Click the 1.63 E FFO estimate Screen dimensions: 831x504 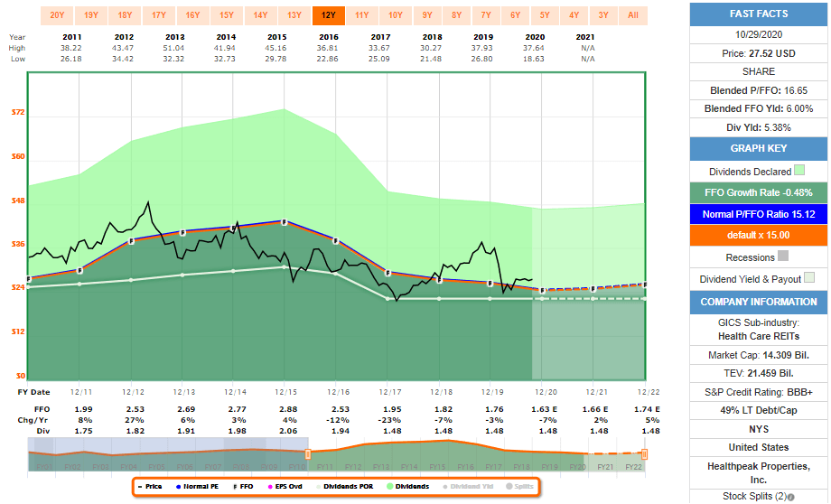pos(545,409)
